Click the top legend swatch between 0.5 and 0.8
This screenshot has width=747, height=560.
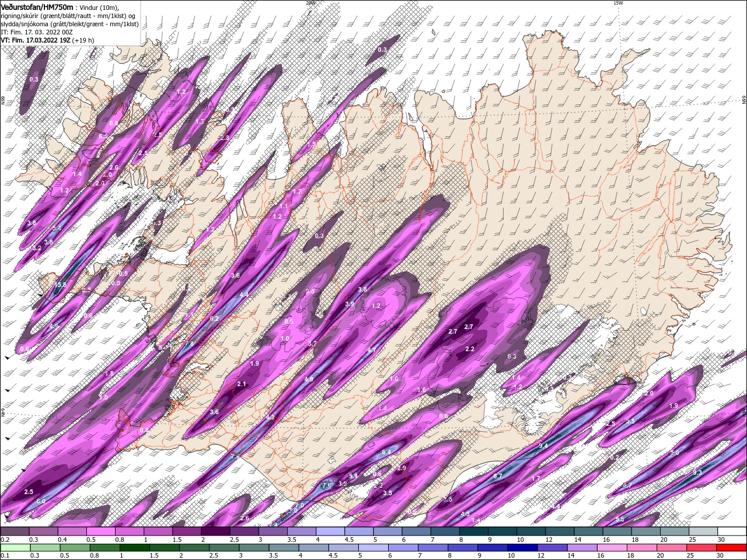[101, 531]
